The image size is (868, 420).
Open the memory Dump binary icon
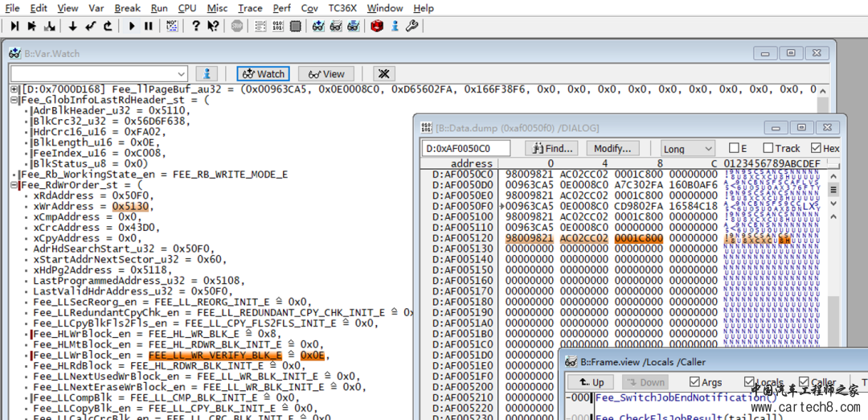(277, 26)
